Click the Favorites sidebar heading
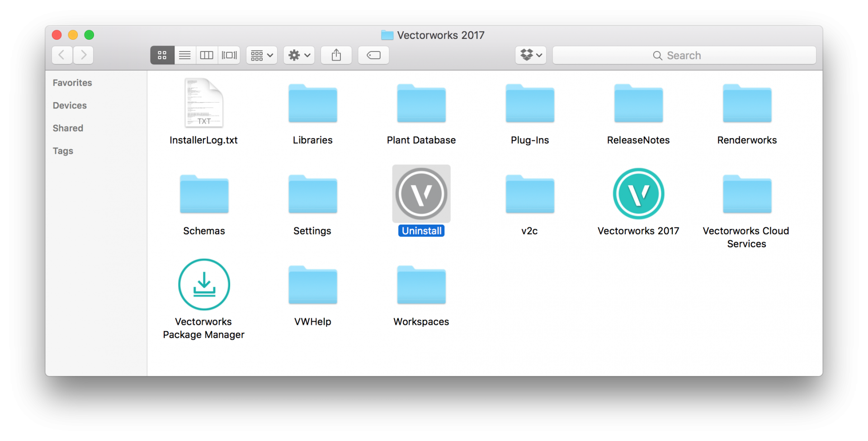 (x=72, y=83)
